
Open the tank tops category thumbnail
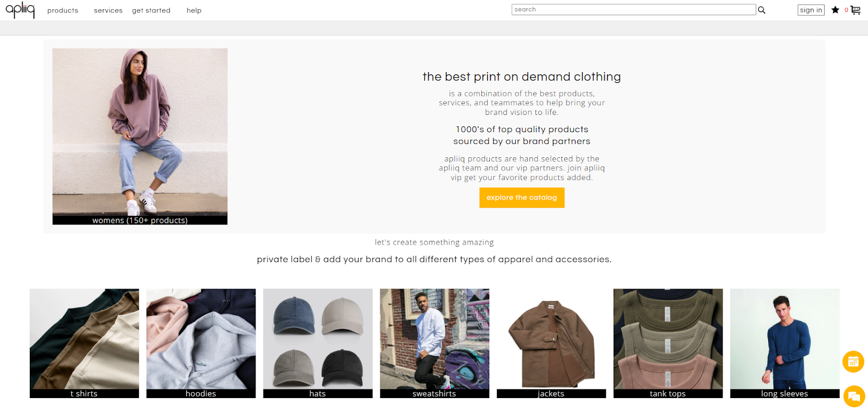pos(667,342)
